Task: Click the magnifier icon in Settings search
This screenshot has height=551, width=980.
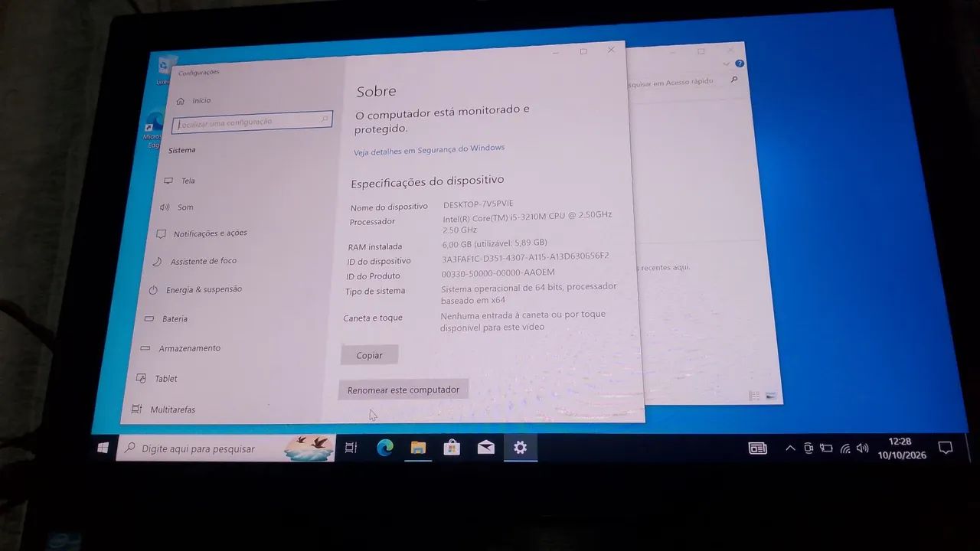Action: 325,119
